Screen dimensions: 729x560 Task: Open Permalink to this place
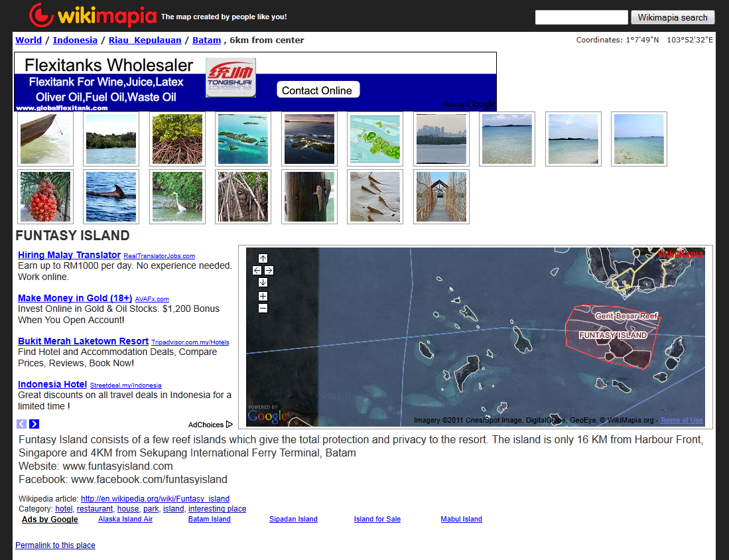pyautogui.click(x=55, y=545)
